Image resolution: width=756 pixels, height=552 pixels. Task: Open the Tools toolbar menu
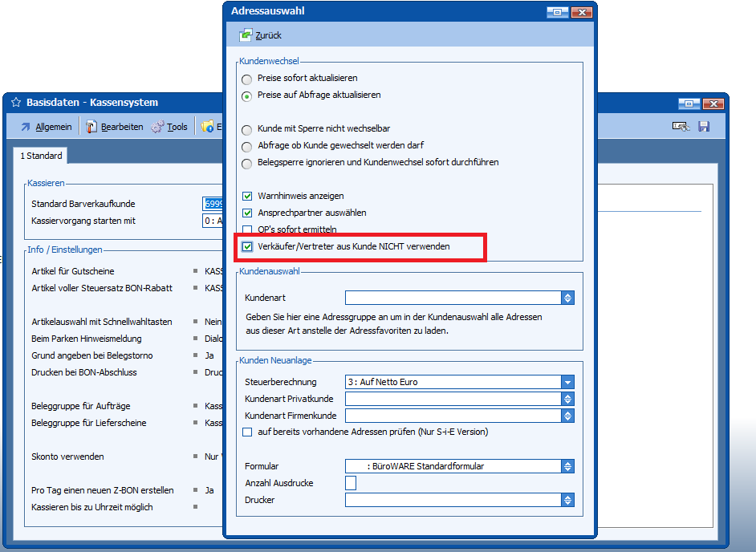point(169,127)
